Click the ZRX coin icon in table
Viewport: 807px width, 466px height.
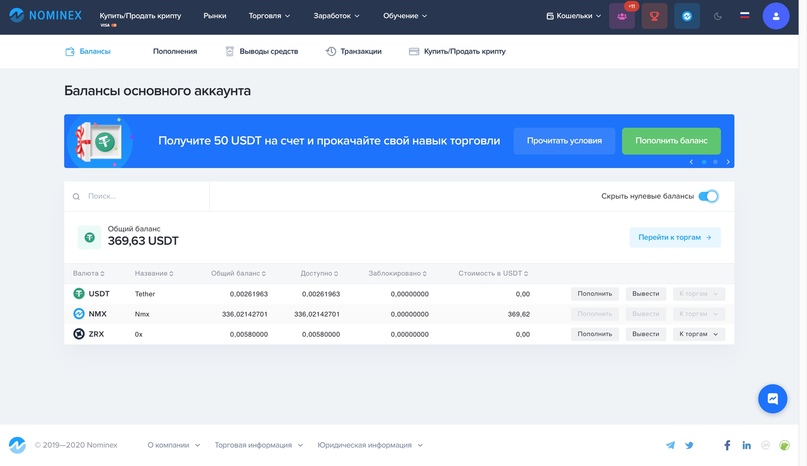click(x=79, y=334)
